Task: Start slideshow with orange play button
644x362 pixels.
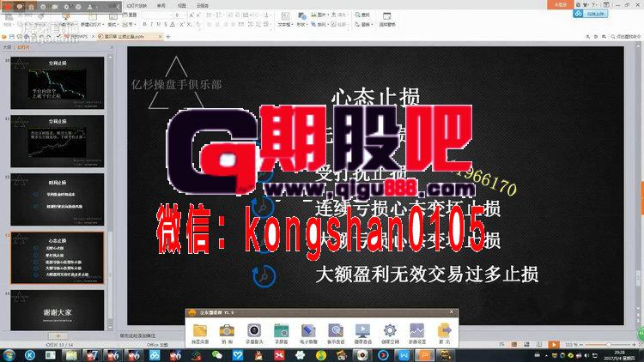Action: tap(554, 344)
